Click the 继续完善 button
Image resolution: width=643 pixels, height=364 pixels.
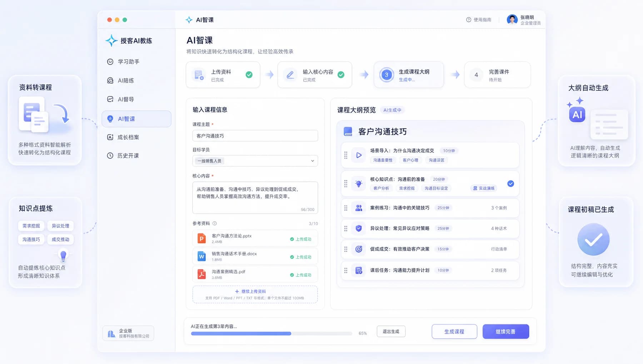[505, 332]
